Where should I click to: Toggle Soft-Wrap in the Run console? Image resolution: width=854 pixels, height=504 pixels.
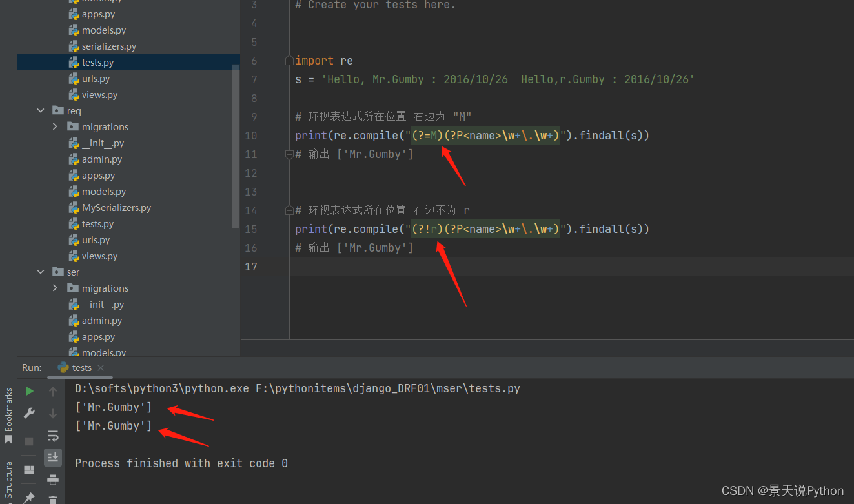pos(53,436)
